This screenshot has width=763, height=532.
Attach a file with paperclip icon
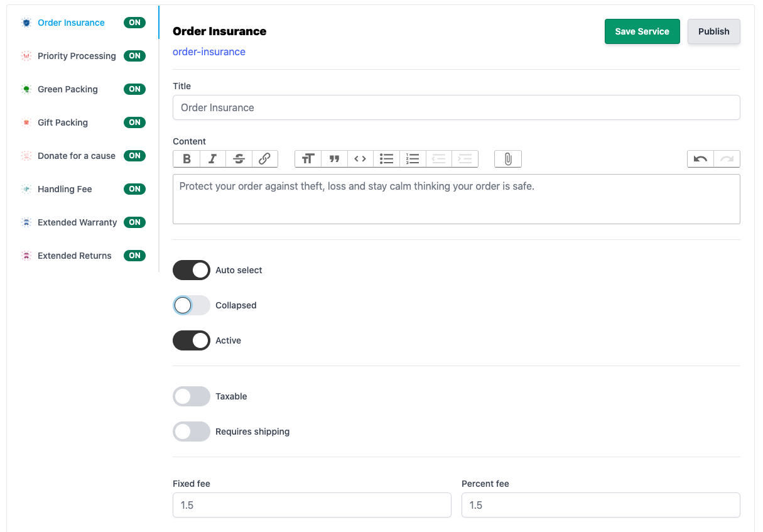(x=507, y=159)
